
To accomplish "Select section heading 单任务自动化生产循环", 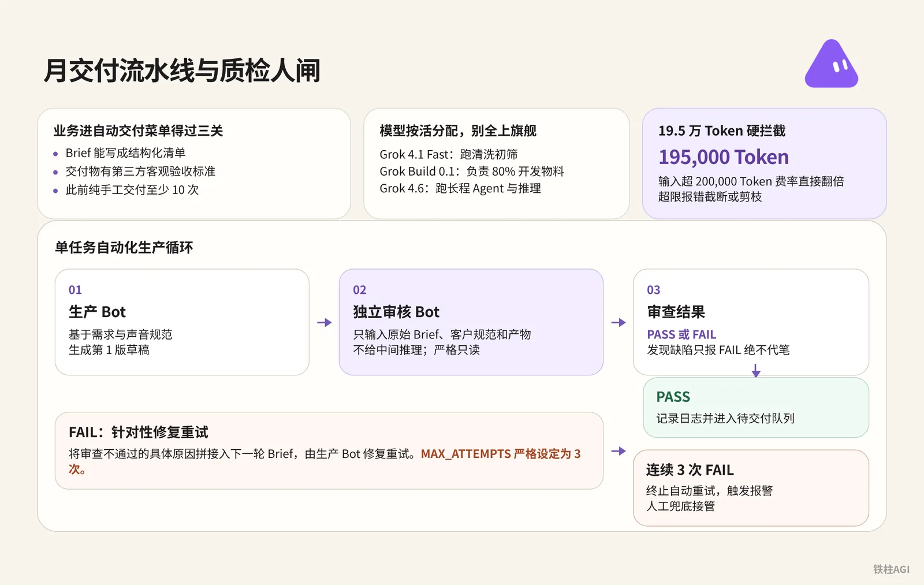I will [124, 248].
